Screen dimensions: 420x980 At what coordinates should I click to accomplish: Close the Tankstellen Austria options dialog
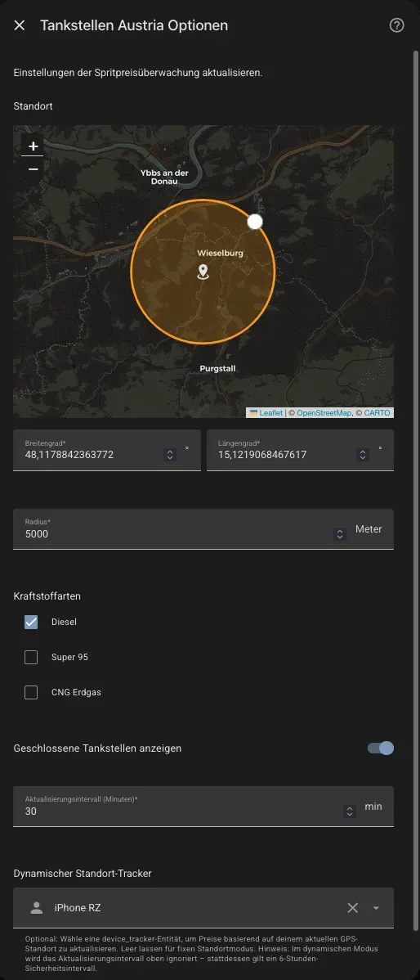20,25
